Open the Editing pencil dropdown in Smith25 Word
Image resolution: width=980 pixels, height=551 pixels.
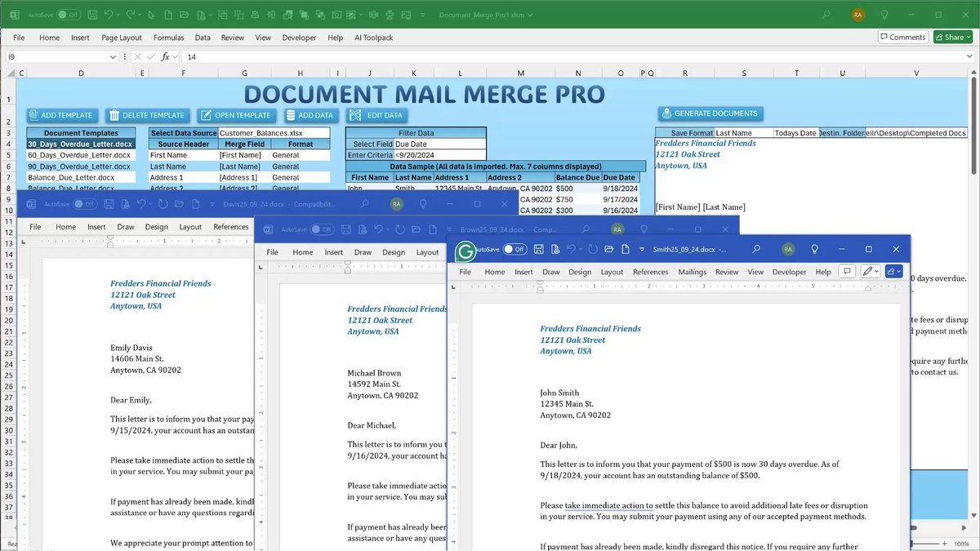[x=871, y=272]
